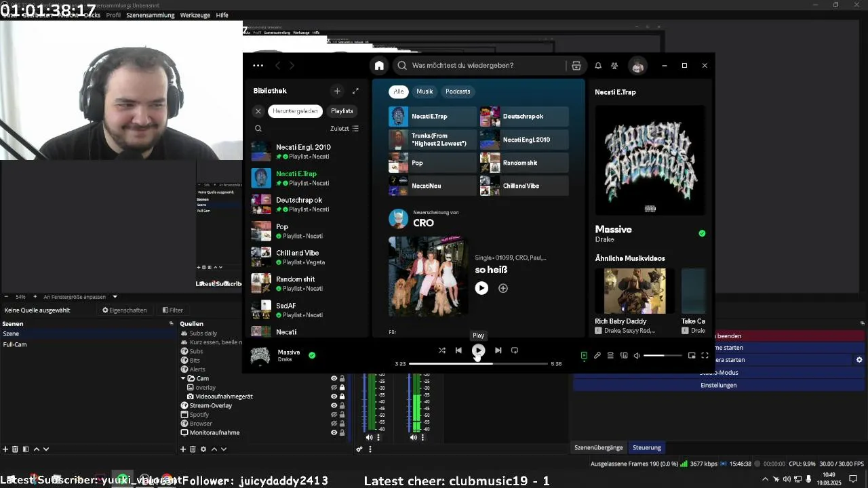Go to Spotify Home
The height and width of the screenshot is (488, 868).
[379, 66]
